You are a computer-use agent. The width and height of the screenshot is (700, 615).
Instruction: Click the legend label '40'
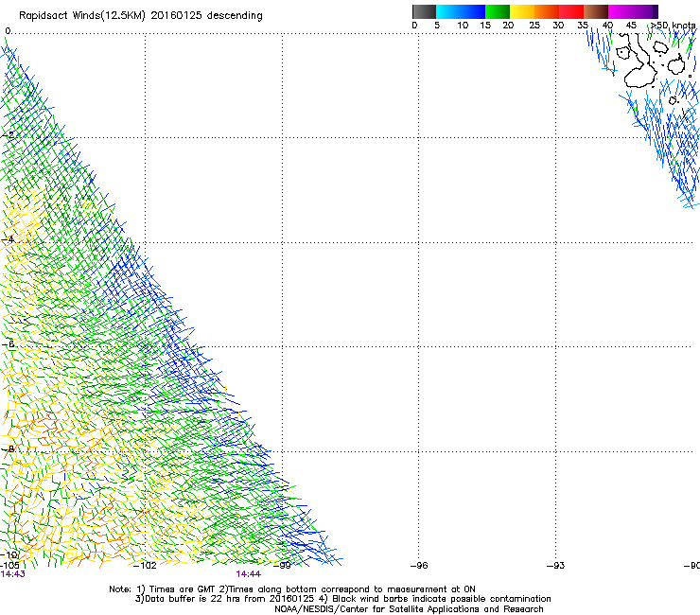pyautogui.click(x=607, y=26)
